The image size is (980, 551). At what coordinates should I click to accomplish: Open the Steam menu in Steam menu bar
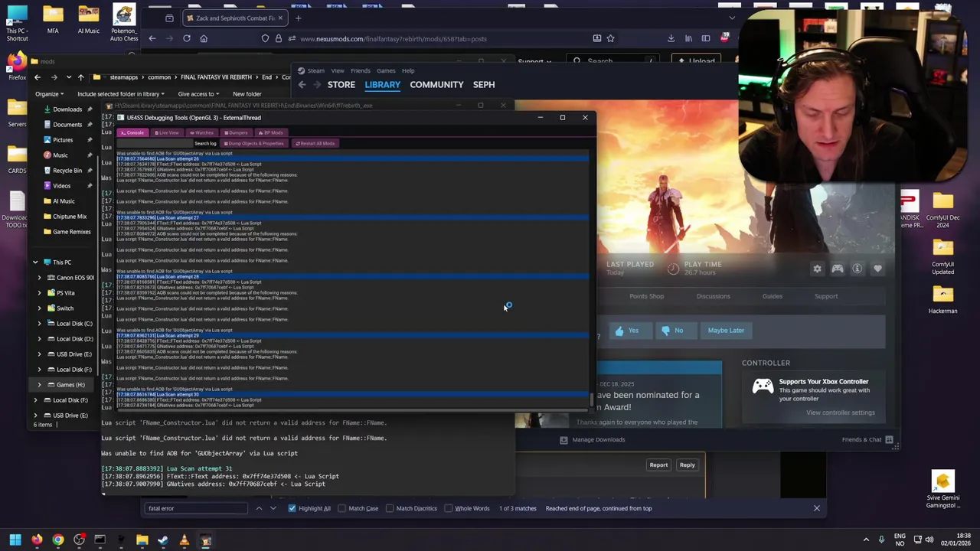[x=315, y=70]
